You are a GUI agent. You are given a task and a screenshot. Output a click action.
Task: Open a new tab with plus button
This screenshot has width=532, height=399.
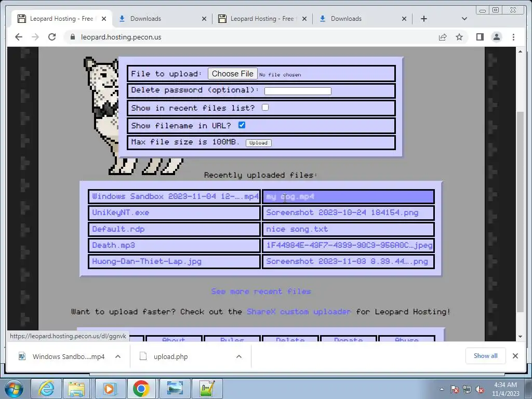coord(424,19)
